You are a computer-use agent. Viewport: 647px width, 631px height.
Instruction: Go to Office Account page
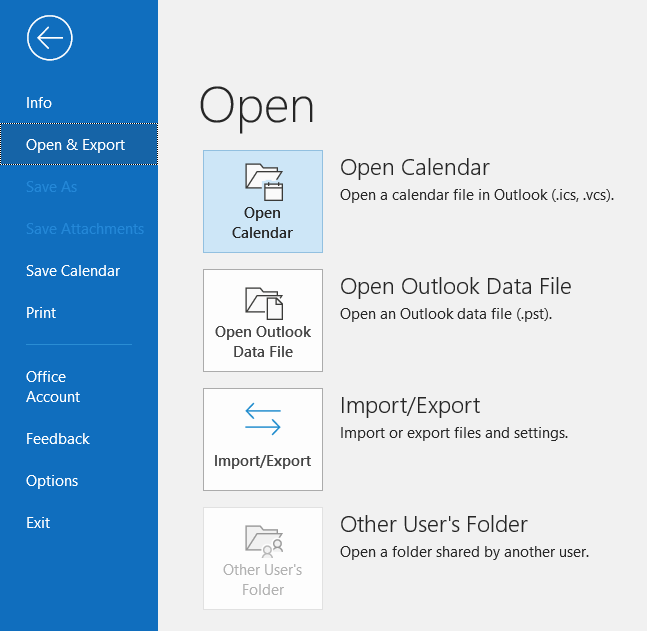pos(53,387)
